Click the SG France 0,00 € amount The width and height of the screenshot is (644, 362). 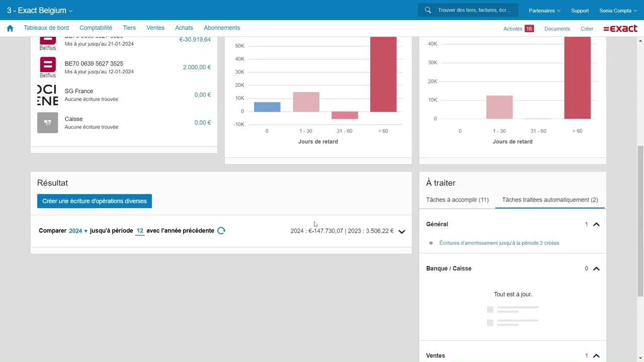click(203, 95)
